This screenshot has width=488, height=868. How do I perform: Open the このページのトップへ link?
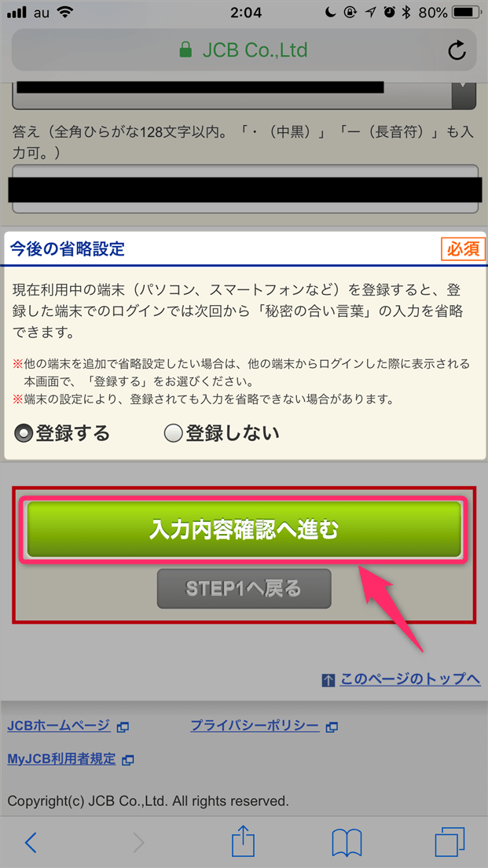(410, 679)
